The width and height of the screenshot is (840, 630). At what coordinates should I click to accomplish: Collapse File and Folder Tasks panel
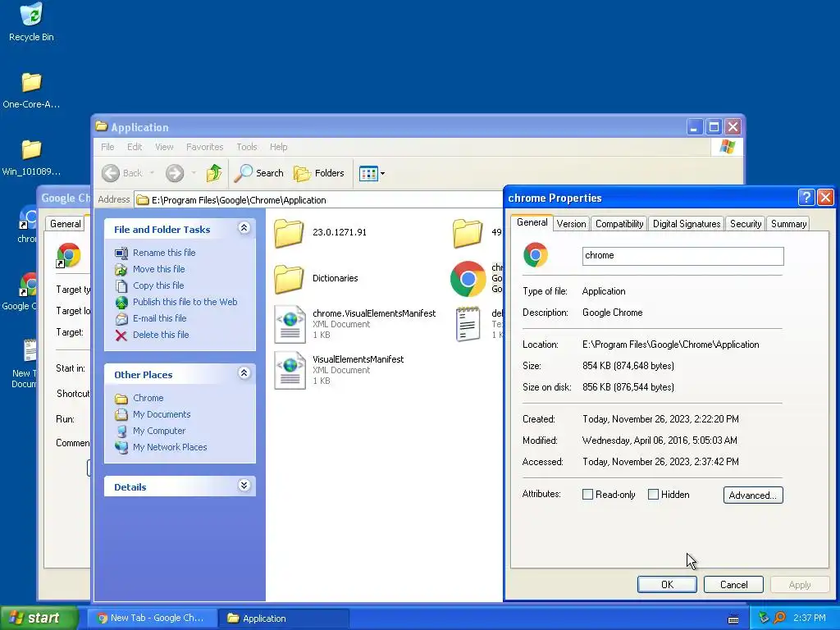point(244,228)
